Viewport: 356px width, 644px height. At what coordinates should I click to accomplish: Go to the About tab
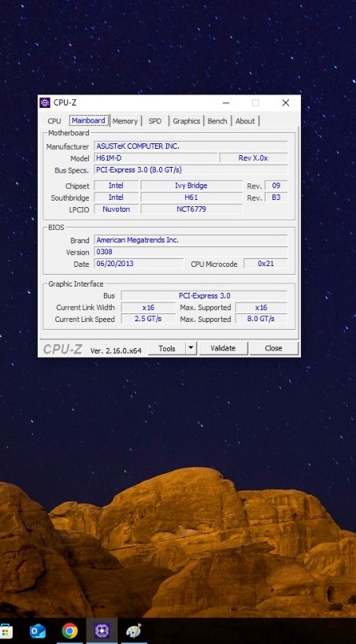click(x=245, y=121)
